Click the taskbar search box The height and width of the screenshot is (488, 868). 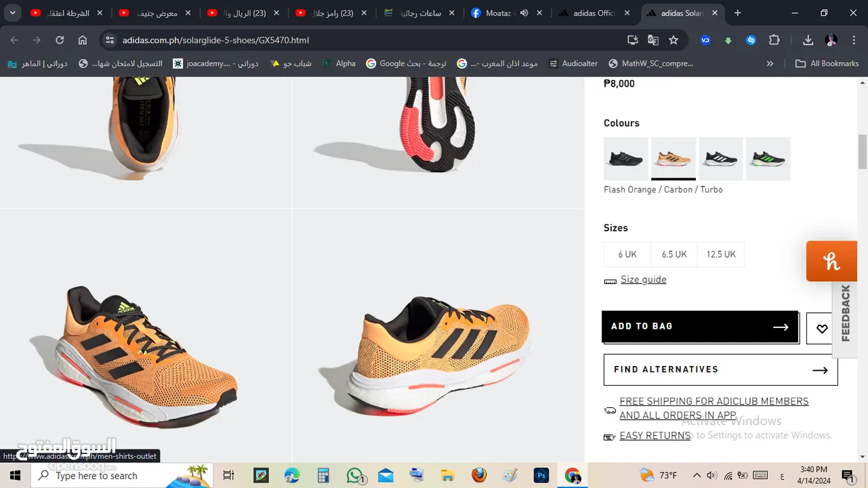pos(122,475)
